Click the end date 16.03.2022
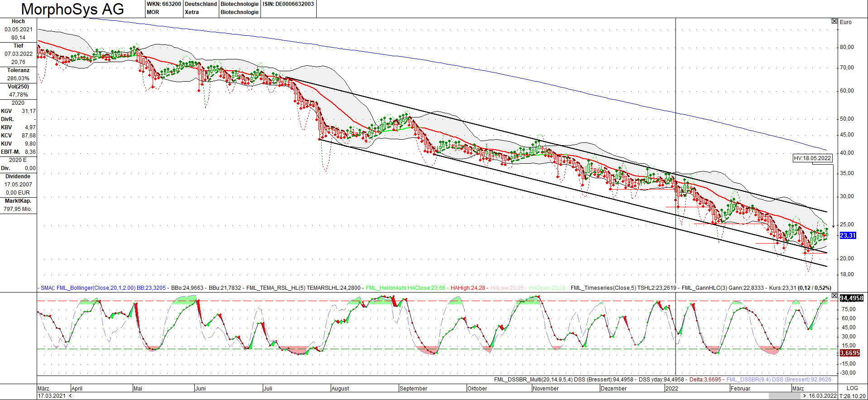 (x=823, y=396)
